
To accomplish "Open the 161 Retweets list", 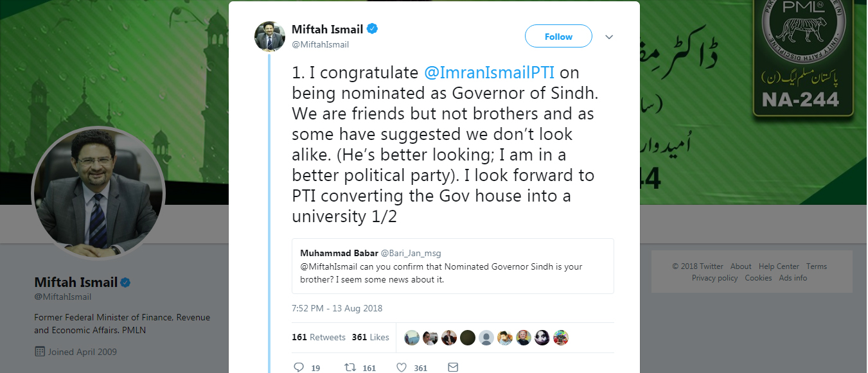I will pyautogui.click(x=319, y=338).
